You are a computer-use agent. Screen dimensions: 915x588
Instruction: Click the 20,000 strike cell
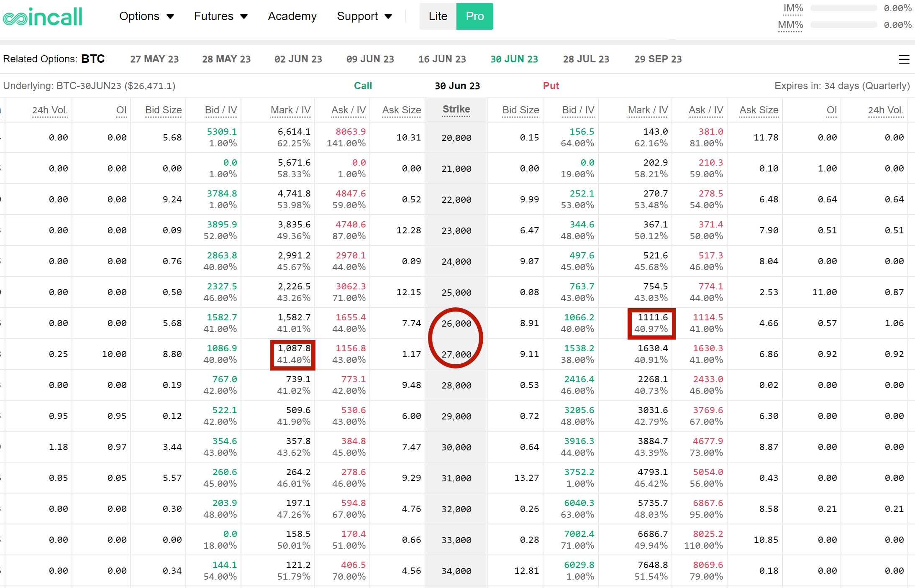[456, 138]
